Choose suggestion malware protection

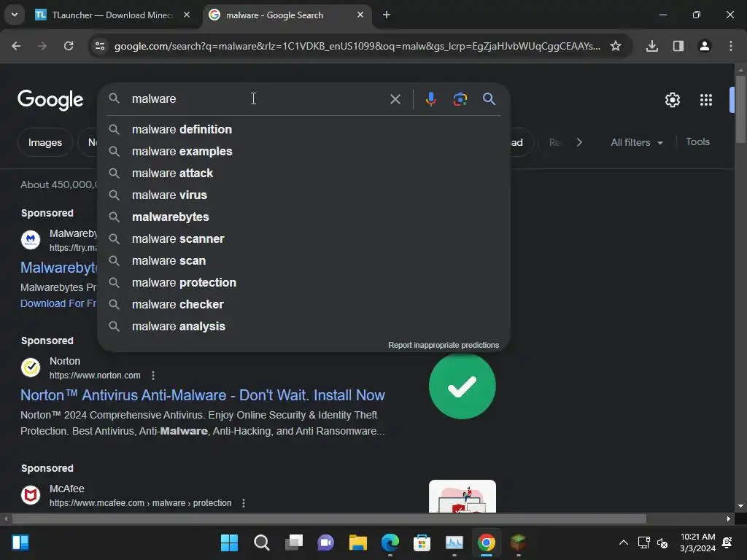[303, 283]
